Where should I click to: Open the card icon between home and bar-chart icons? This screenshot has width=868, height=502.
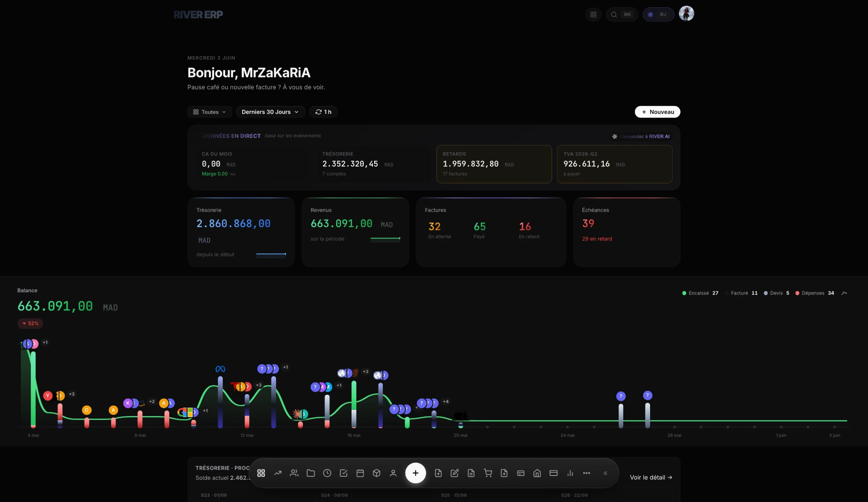click(554, 473)
